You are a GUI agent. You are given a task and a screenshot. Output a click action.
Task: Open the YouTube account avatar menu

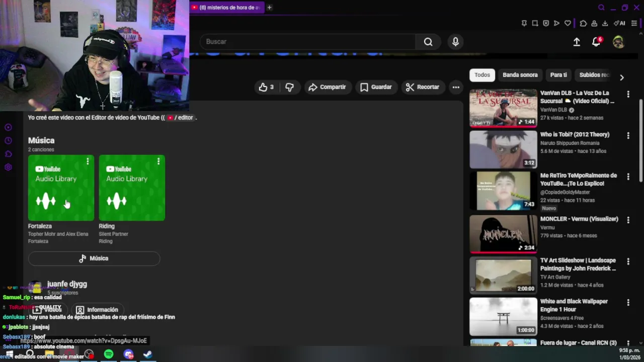click(618, 42)
